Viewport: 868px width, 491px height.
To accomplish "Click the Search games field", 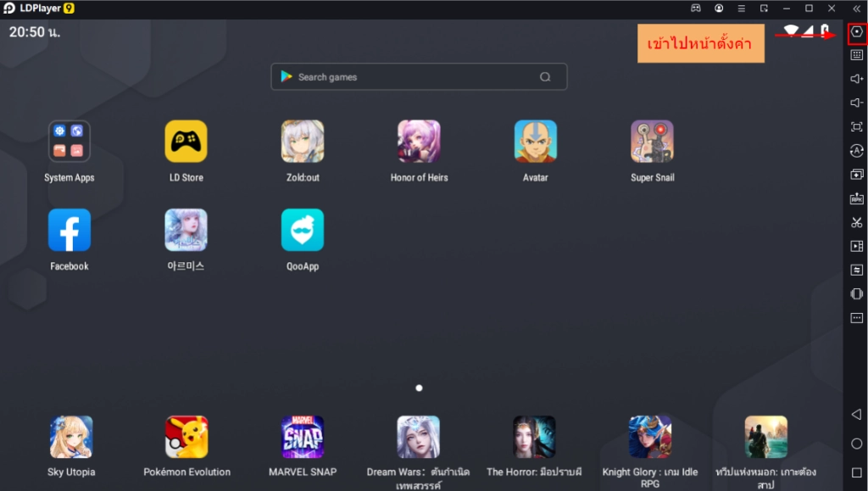I will 419,76.
